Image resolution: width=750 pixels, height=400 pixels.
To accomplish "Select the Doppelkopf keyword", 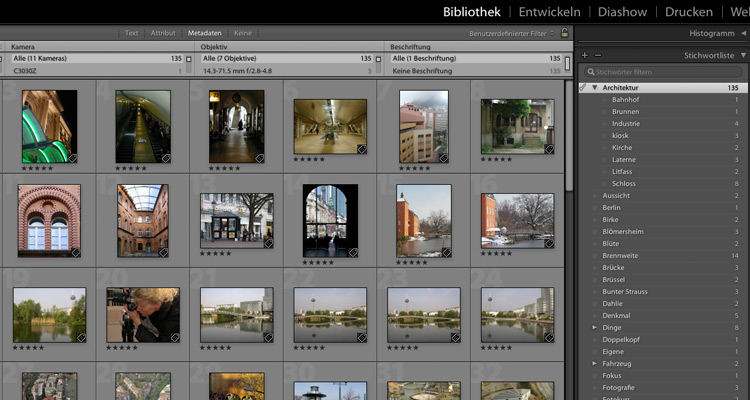I will point(621,339).
